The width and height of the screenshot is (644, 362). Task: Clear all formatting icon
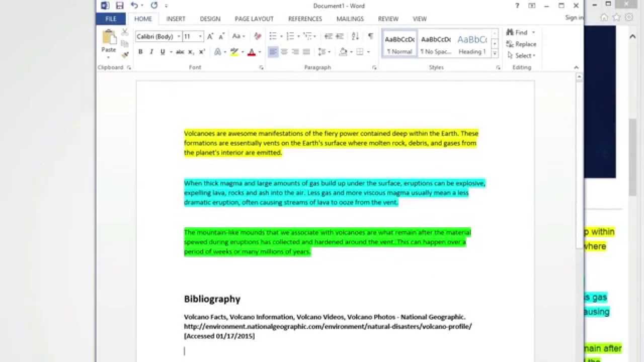[x=258, y=36]
